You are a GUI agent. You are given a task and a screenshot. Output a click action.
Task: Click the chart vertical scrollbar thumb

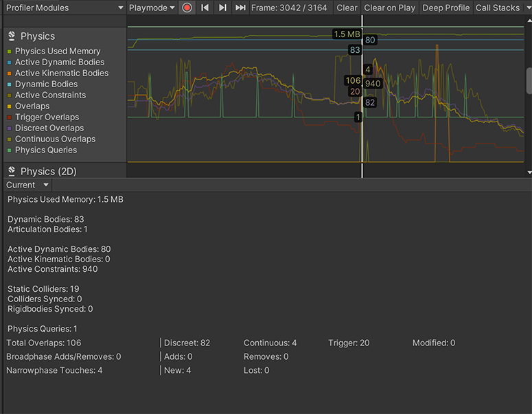click(529, 81)
